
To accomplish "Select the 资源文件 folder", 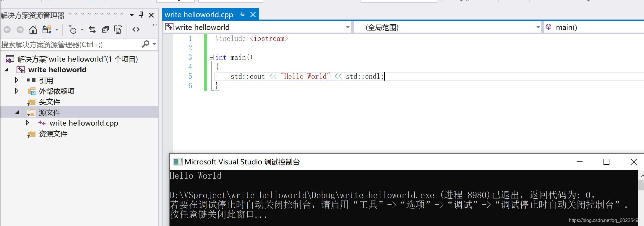I will coord(53,134).
